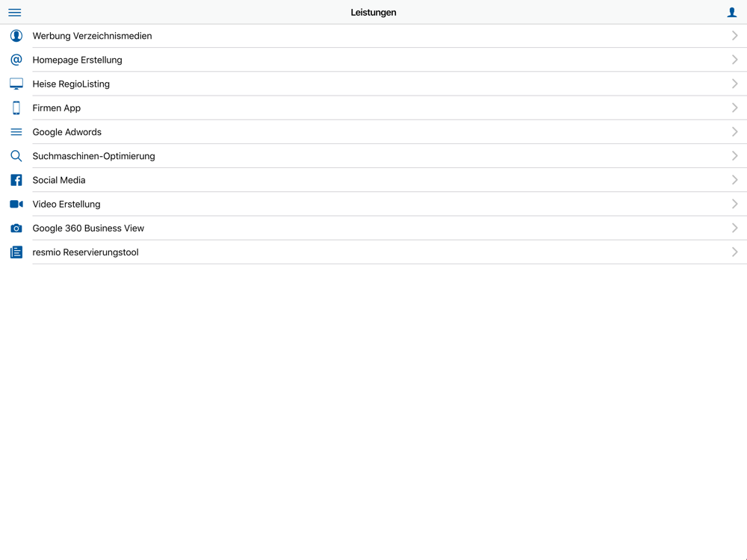Click the Firmen App phone icon
This screenshot has height=560, width=747.
click(16, 108)
